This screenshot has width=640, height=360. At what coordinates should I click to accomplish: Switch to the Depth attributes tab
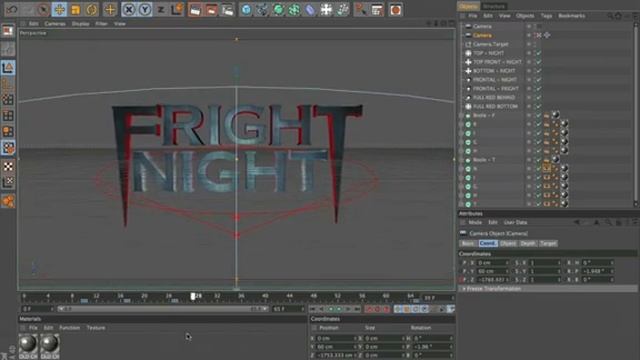tap(527, 243)
